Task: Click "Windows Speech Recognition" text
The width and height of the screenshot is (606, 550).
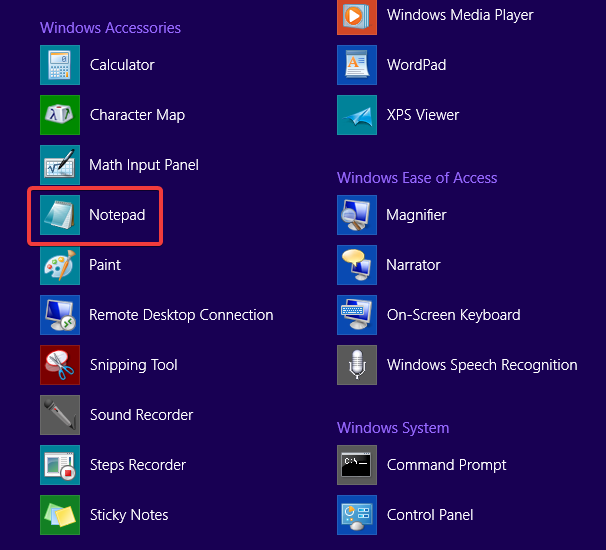Action: 482,365
